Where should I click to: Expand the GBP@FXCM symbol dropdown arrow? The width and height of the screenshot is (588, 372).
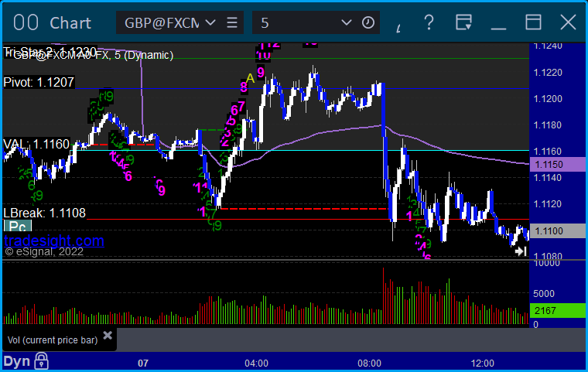(x=210, y=22)
